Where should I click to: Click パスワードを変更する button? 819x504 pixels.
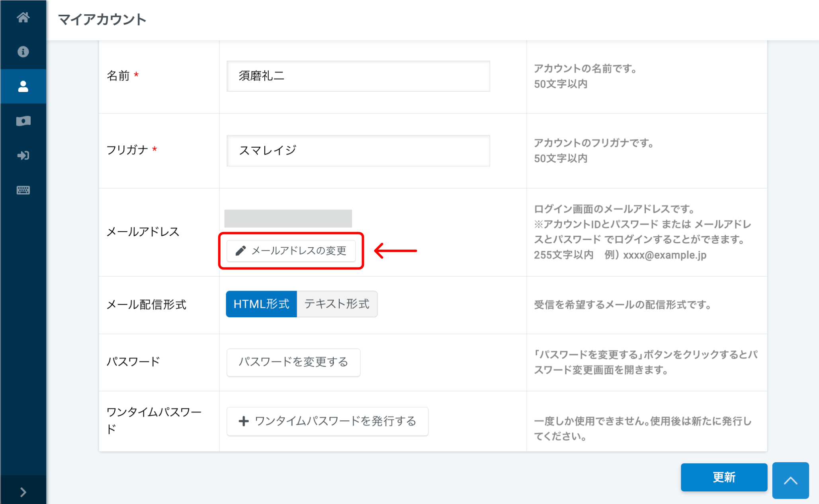click(293, 362)
